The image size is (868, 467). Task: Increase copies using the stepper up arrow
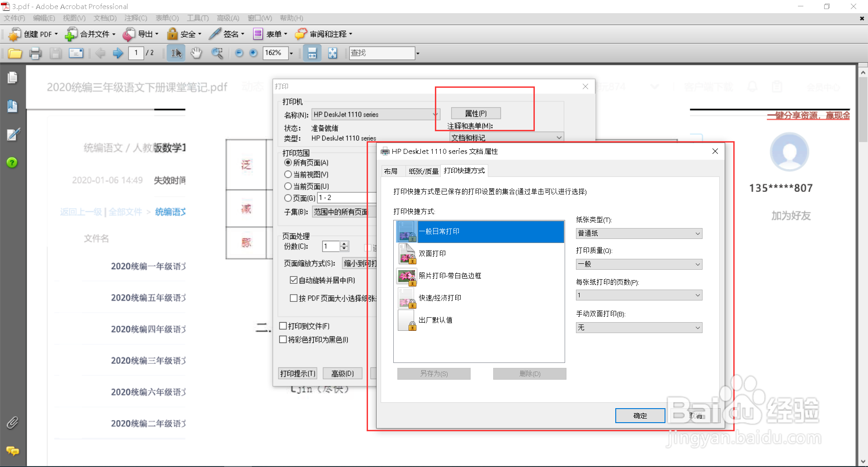point(344,243)
